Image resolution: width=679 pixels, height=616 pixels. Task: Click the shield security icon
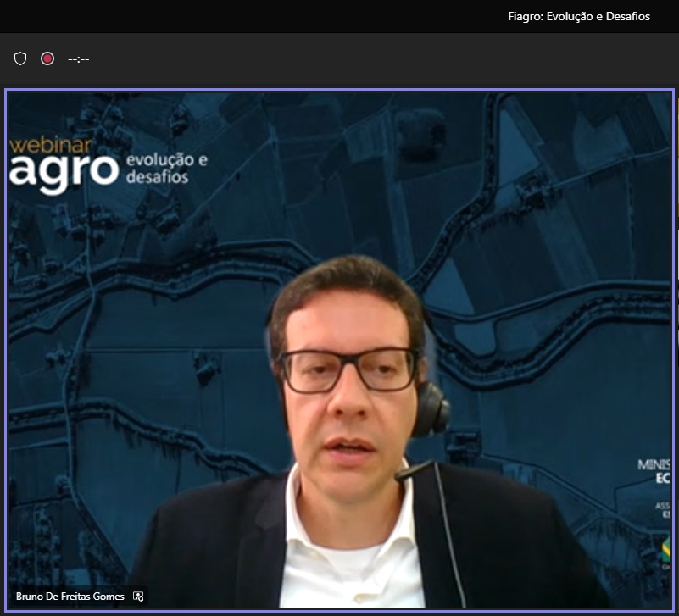[20, 58]
